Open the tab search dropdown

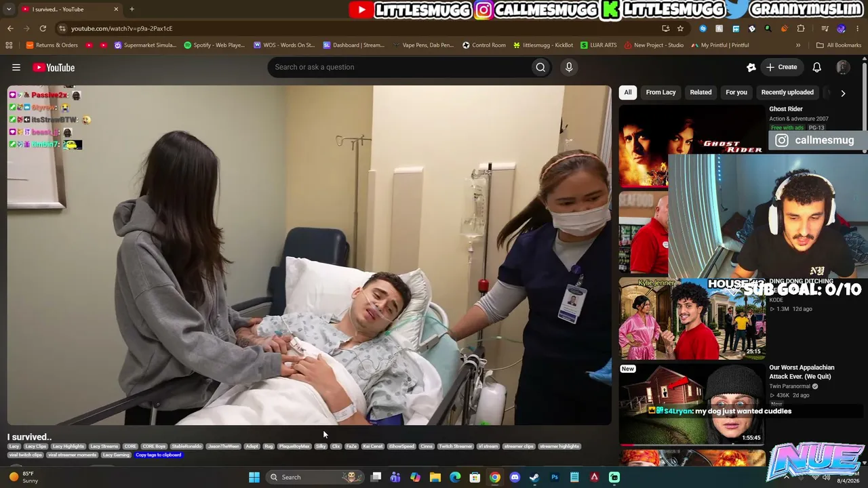tap(9, 9)
